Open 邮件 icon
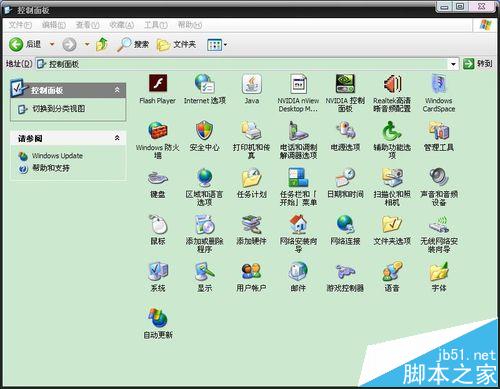This screenshot has height=389, width=500. [x=298, y=271]
